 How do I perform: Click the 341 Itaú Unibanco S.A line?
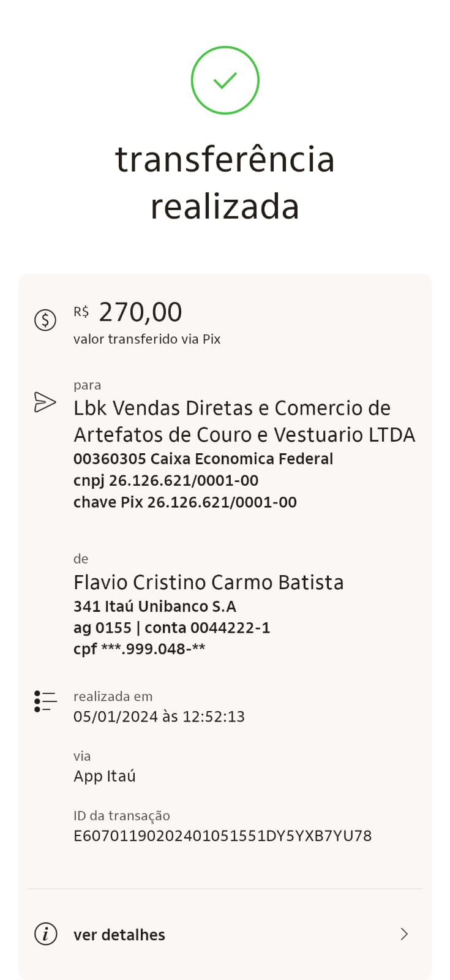[155, 606]
